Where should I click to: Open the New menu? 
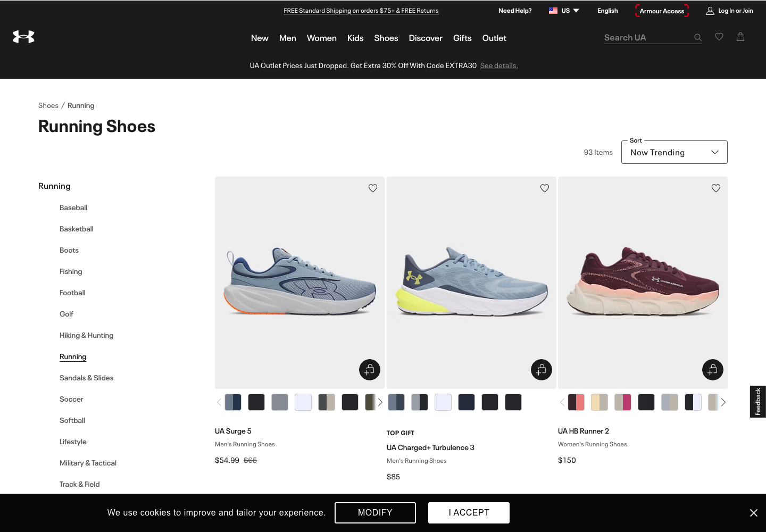pos(260,38)
